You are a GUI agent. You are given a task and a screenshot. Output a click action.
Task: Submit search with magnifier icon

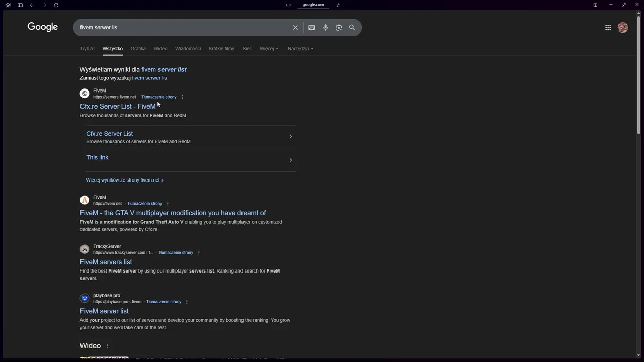(352, 28)
